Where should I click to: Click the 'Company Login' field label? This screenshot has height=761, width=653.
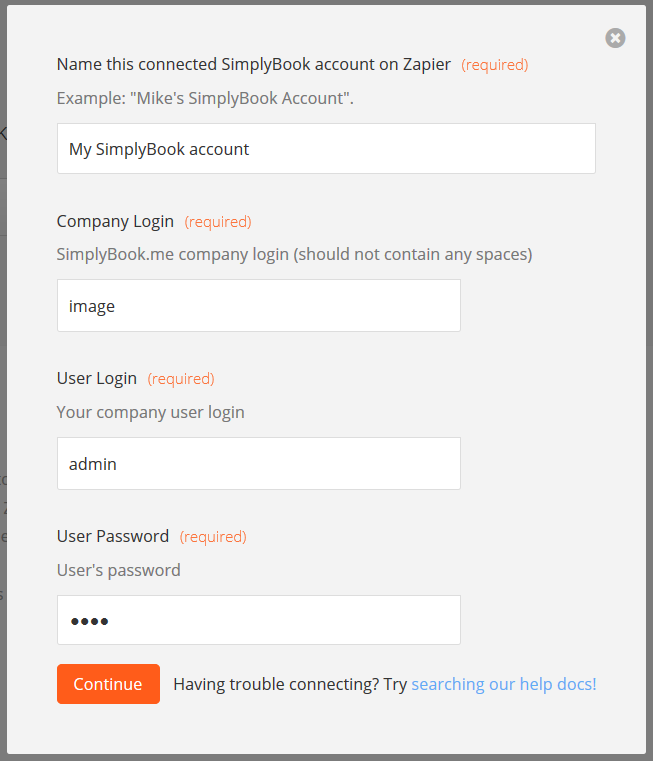[115, 221]
